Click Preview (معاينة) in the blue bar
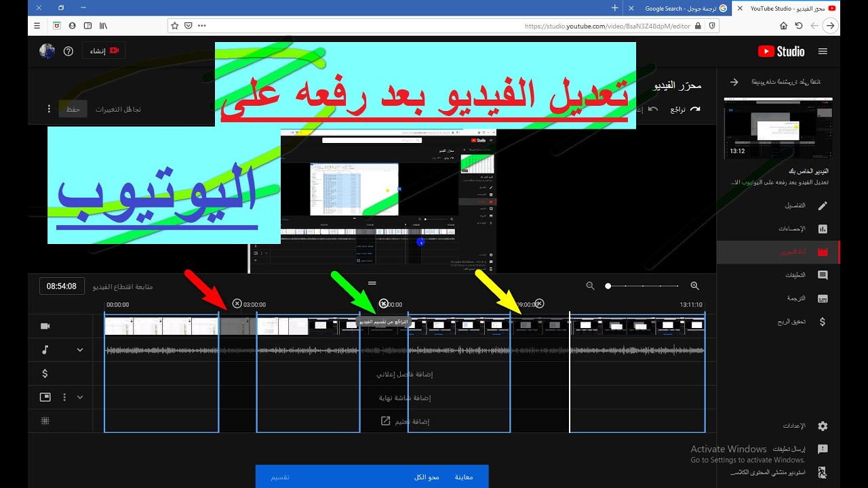The image size is (868, 488). point(464,477)
